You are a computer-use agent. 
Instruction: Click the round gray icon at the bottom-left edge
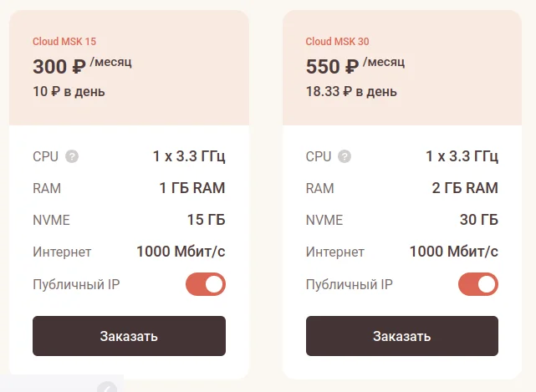(x=107, y=387)
